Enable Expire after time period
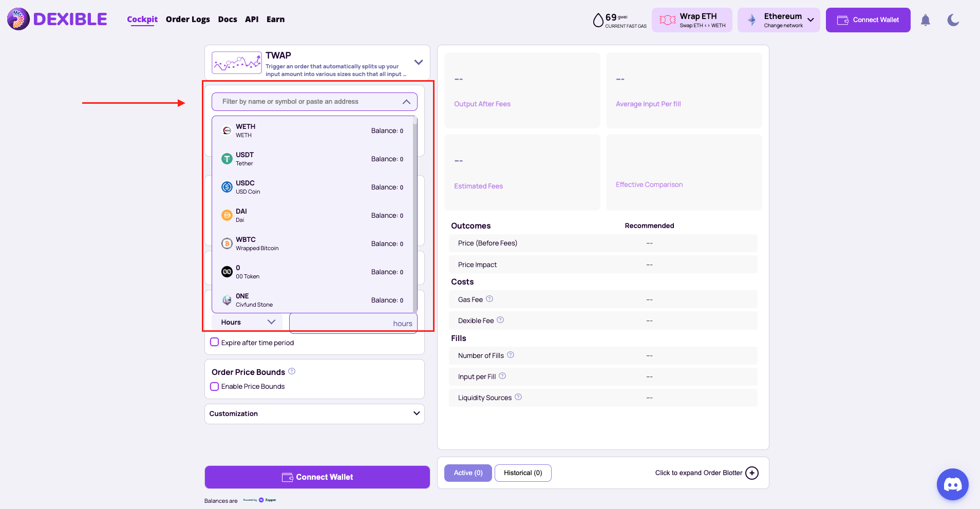 (215, 342)
